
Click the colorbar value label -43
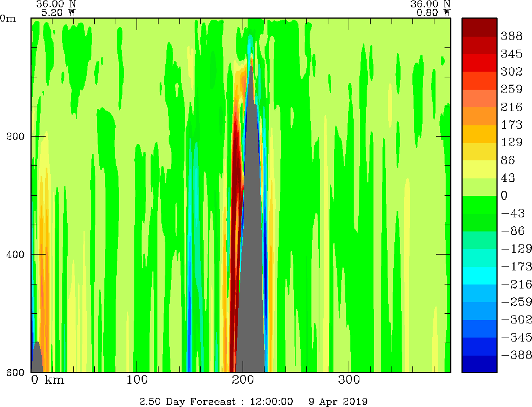pyautogui.click(x=513, y=213)
